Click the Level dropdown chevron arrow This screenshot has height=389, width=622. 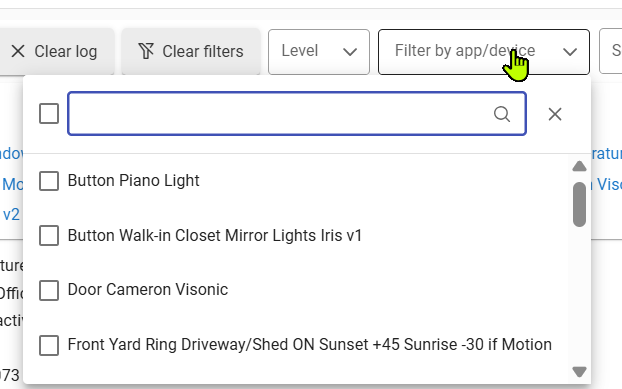(350, 52)
